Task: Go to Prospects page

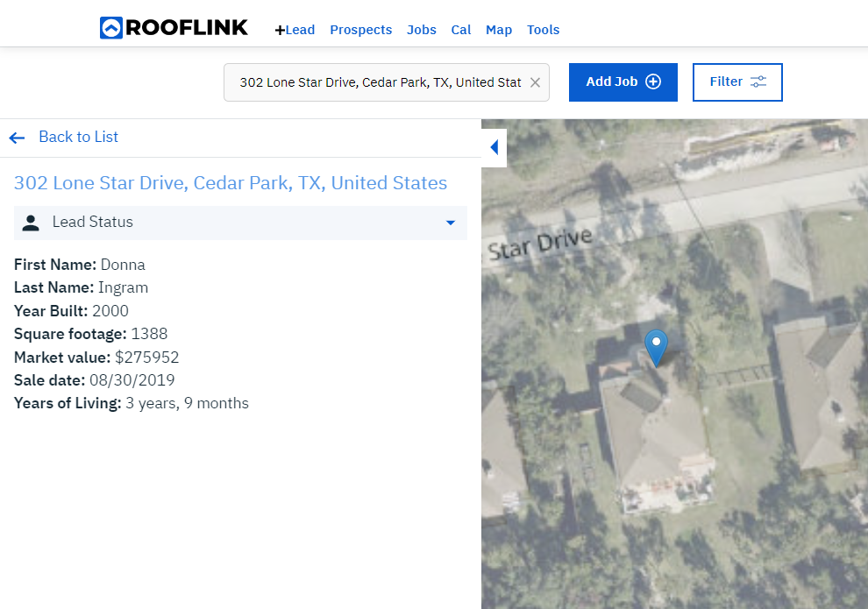Action: click(361, 30)
